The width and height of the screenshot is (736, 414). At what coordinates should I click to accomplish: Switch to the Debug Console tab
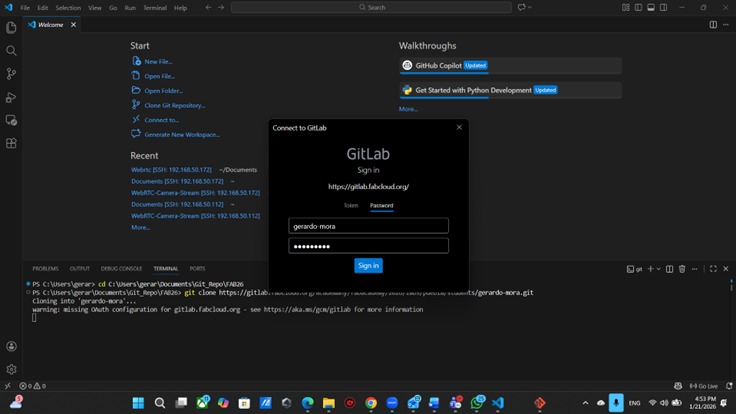click(x=121, y=268)
